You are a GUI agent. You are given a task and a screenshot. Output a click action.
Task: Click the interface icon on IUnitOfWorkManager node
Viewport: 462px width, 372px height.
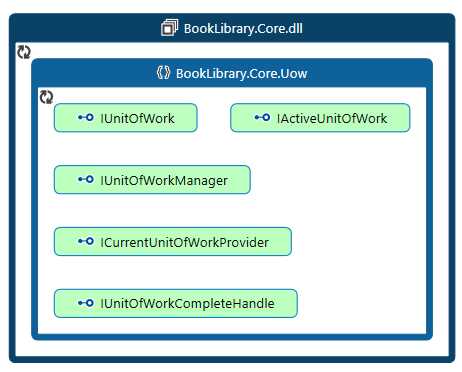coord(86,179)
